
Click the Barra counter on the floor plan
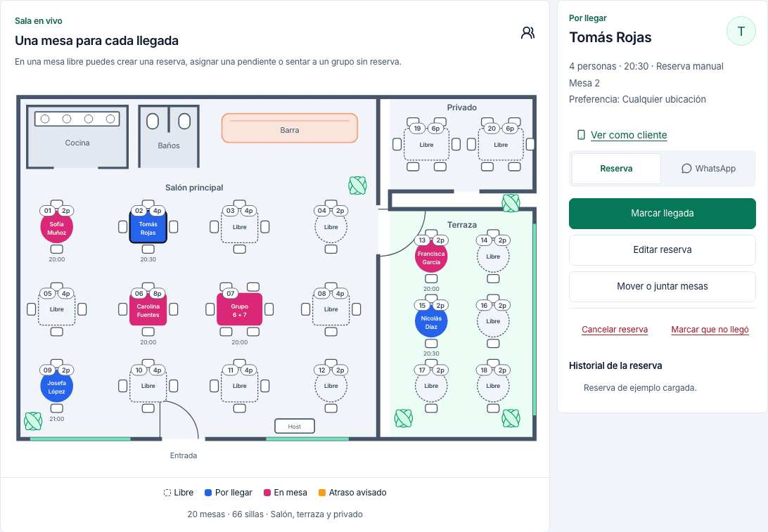[x=290, y=128]
